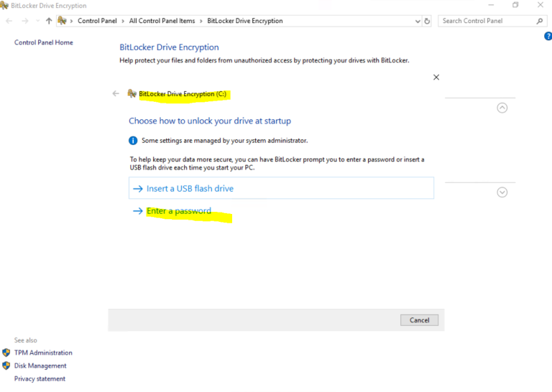Go back with the navigation back arrow

(x=9, y=21)
